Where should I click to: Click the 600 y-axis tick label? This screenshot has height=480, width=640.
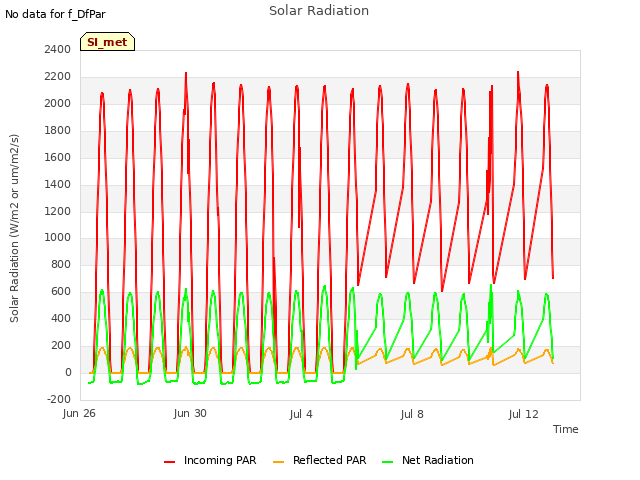61,291
